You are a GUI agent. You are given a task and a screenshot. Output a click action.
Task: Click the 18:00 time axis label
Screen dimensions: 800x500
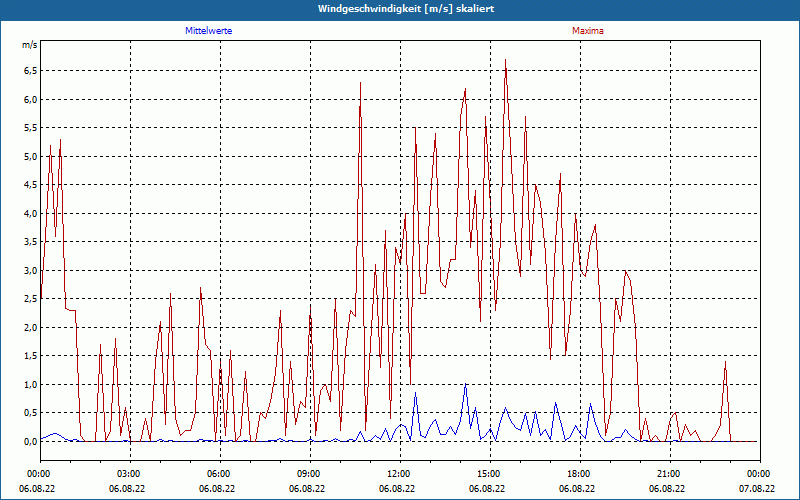pos(580,474)
